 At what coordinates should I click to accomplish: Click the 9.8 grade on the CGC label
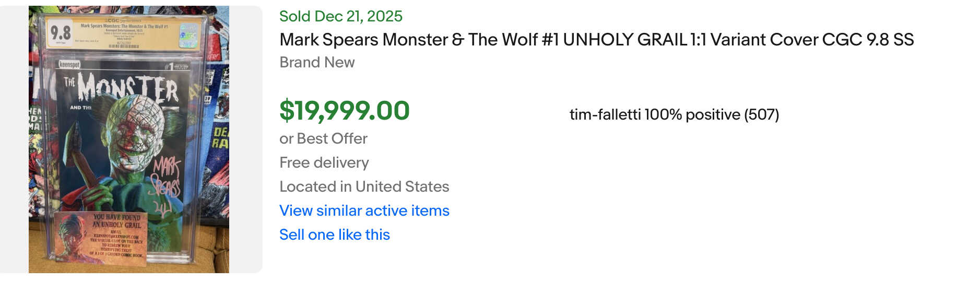pos(61,32)
